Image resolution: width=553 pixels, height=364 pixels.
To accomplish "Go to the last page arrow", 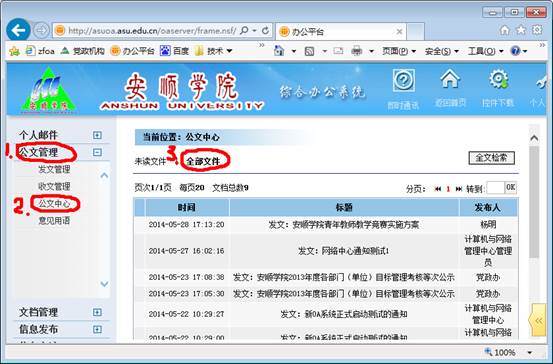I will point(458,189).
